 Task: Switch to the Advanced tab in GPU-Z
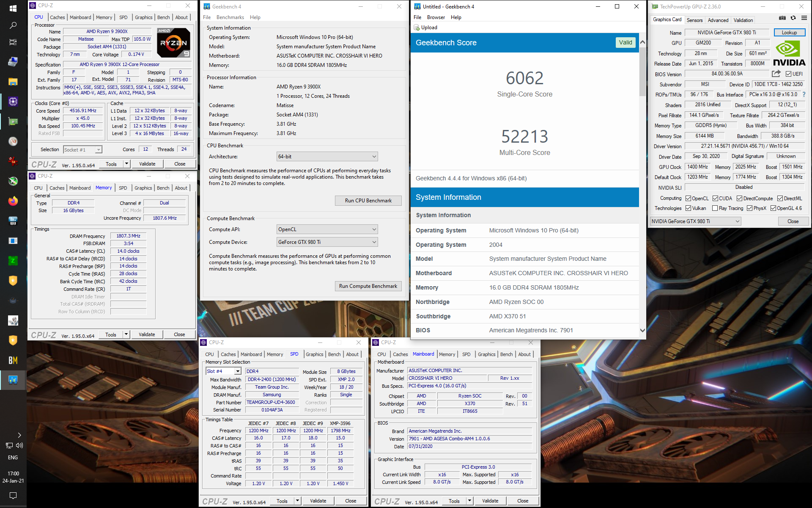[718, 20]
